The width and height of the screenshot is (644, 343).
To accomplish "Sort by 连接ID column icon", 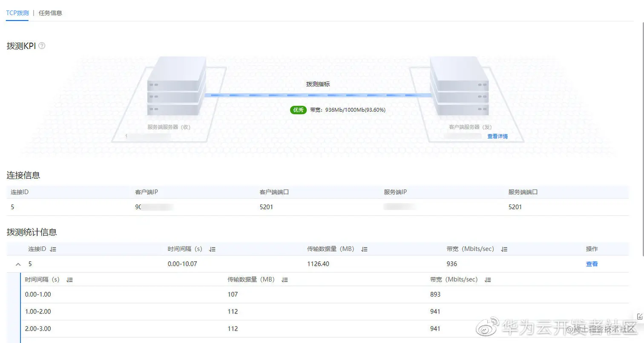I will (53, 249).
